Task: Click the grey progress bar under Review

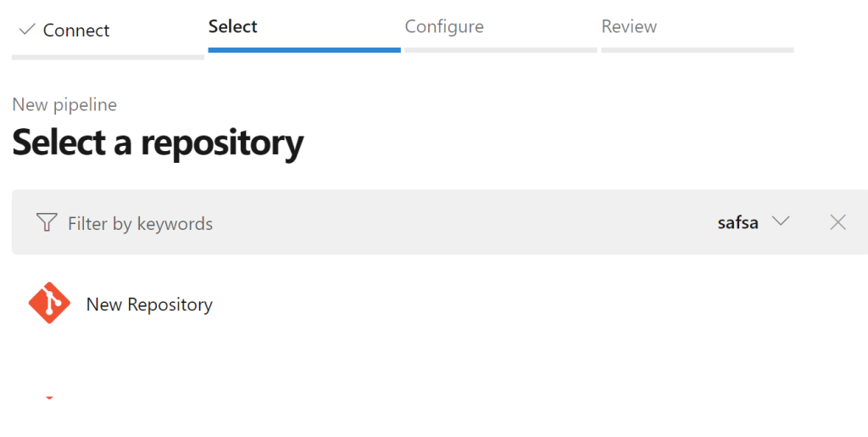Action: pyautogui.click(x=698, y=50)
